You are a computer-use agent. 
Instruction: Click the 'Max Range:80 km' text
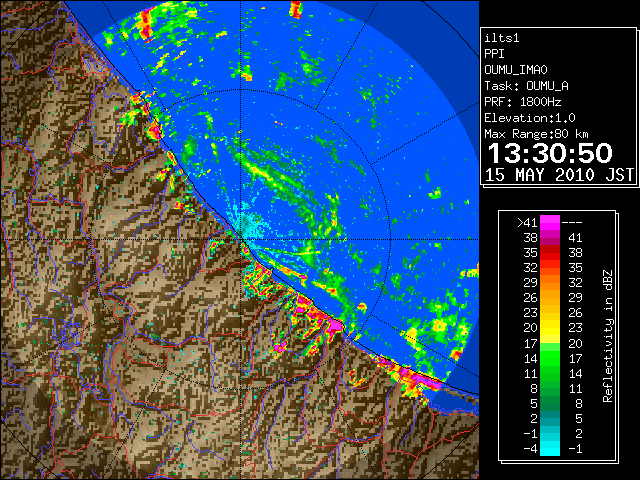coord(536,134)
